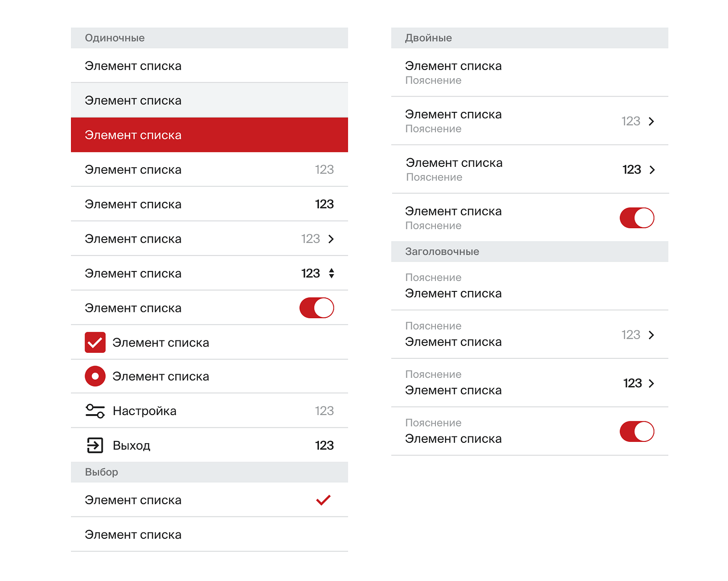Click the light gray hovered Элемент списка row
The height and width of the screenshot is (581, 728).
pyautogui.click(x=209, y=100)
